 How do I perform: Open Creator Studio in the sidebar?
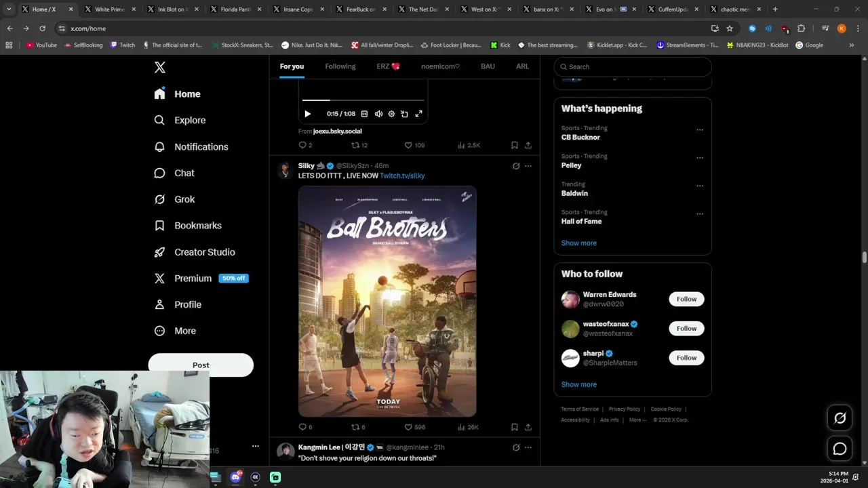point(195,252)
